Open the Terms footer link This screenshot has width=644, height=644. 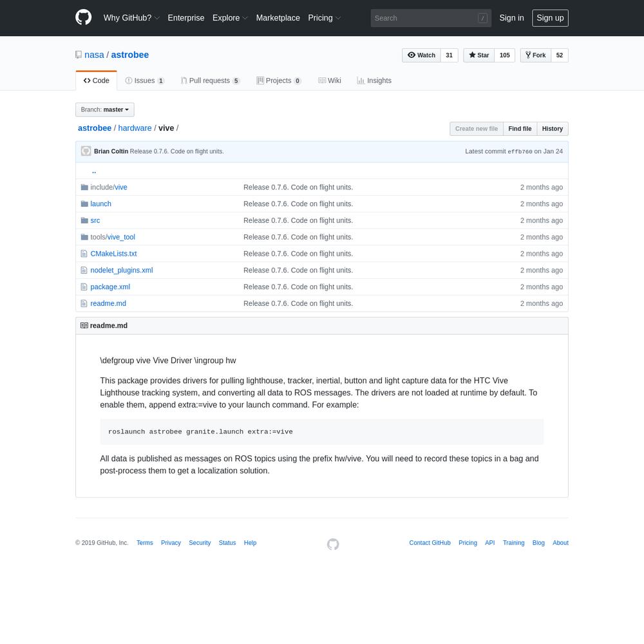[x=144, y=543]
